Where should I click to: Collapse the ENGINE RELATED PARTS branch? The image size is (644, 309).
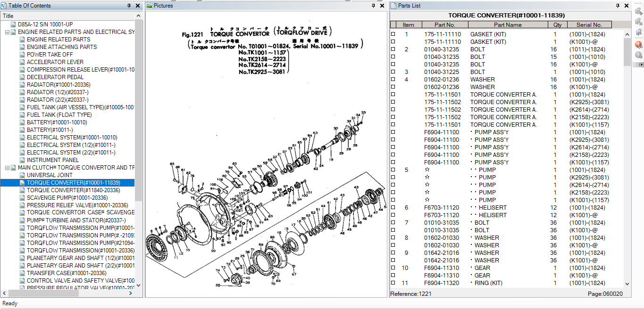7,32
